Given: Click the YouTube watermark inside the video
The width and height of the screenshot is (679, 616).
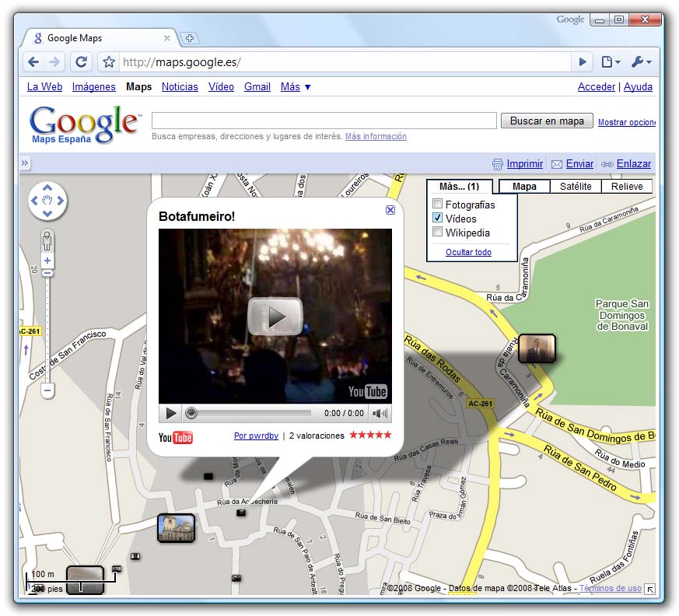Looking at the screenshot, I should 368,392.
